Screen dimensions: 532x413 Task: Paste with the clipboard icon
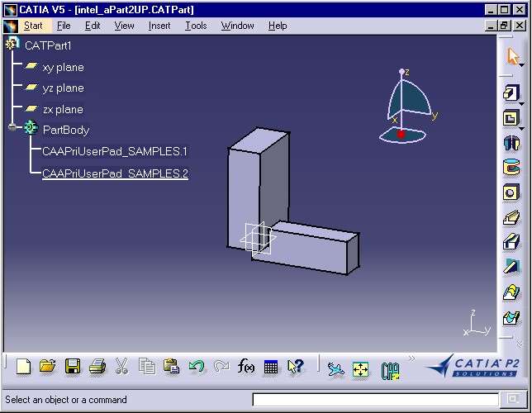coord(171,367)
